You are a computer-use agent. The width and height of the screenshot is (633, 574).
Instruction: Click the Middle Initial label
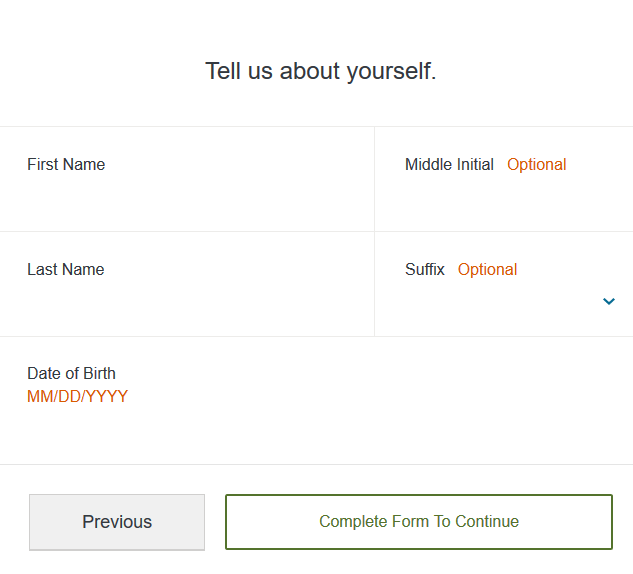449,164
